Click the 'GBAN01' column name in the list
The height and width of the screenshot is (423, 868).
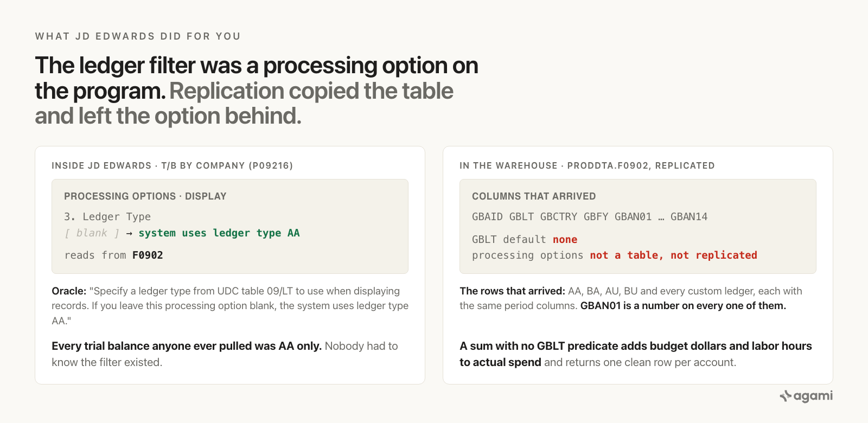tap(633, 217)
